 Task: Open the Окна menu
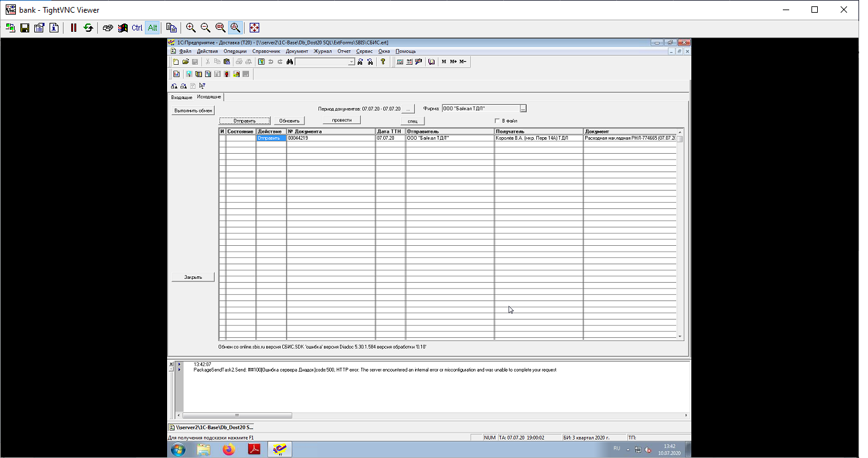click(384, 51)
